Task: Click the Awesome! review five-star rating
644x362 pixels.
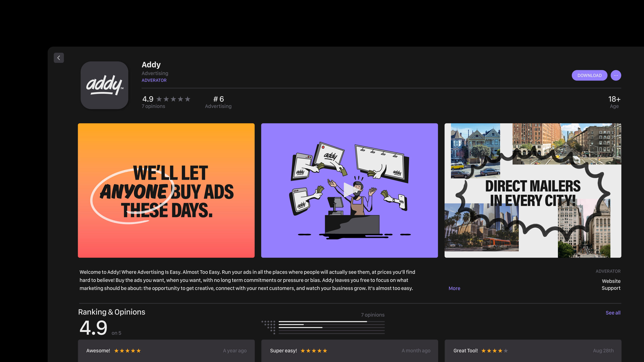Action: [x=127, y=351]
